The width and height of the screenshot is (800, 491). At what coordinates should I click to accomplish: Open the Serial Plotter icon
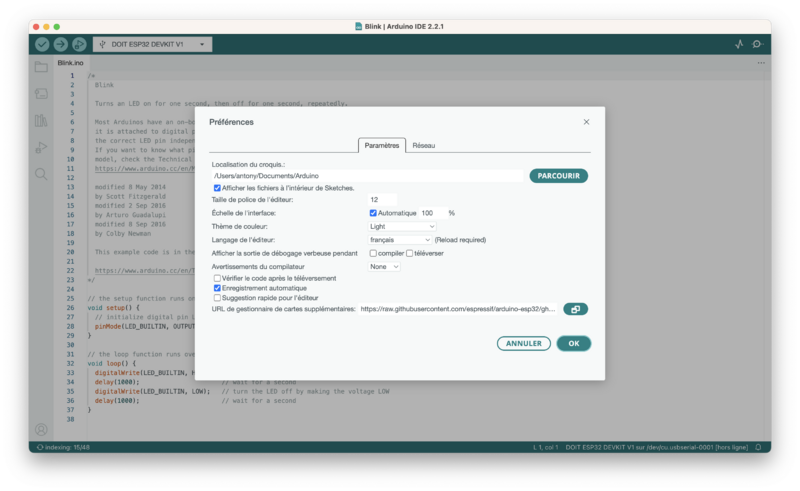click(739, 44)
